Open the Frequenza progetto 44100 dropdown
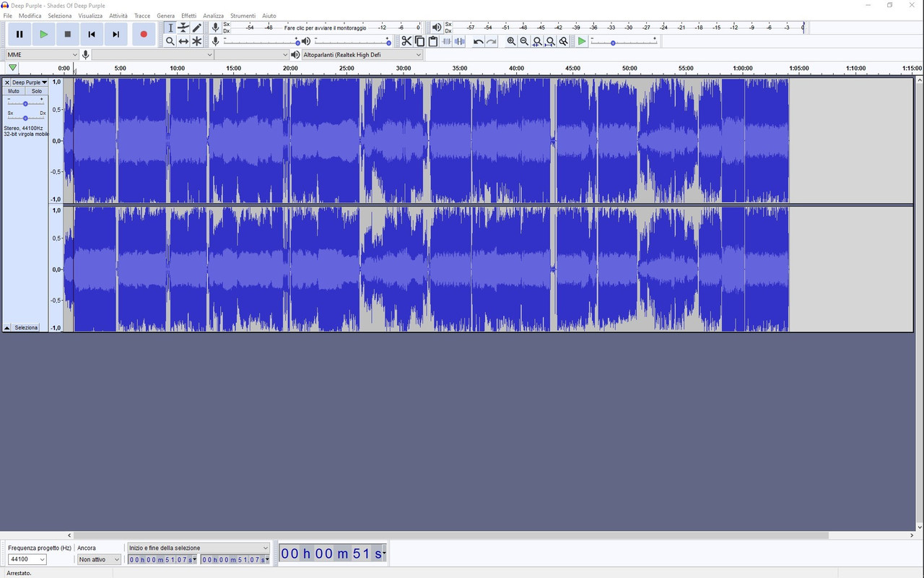This screenshot has height=578, width=924. [x=27, y=559]
